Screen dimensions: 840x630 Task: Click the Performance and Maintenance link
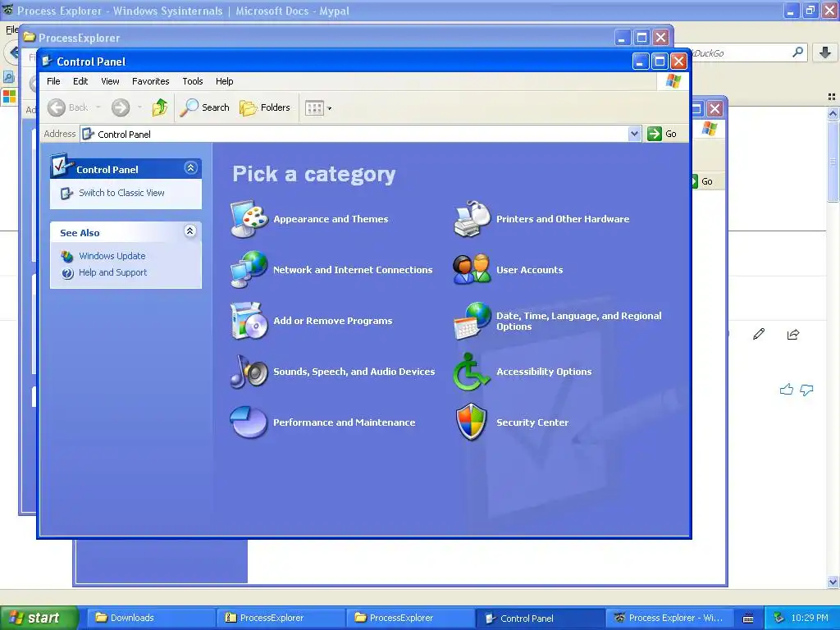click(x=344, y=422)
